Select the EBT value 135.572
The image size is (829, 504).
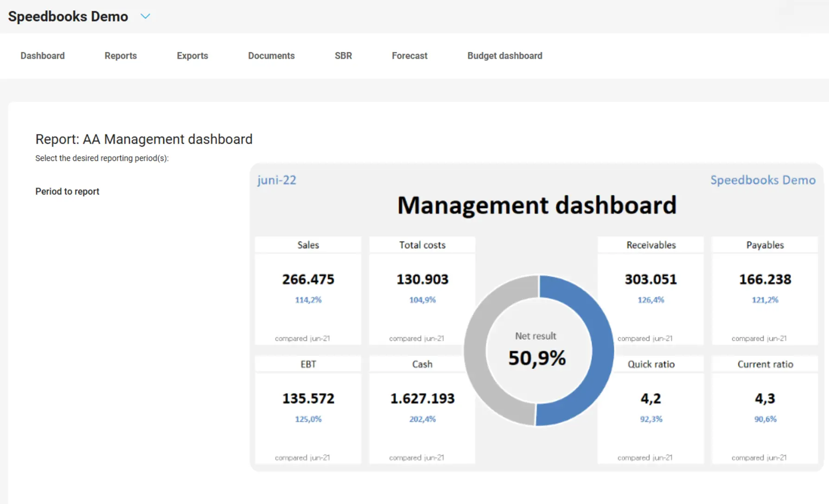[308, 398]
